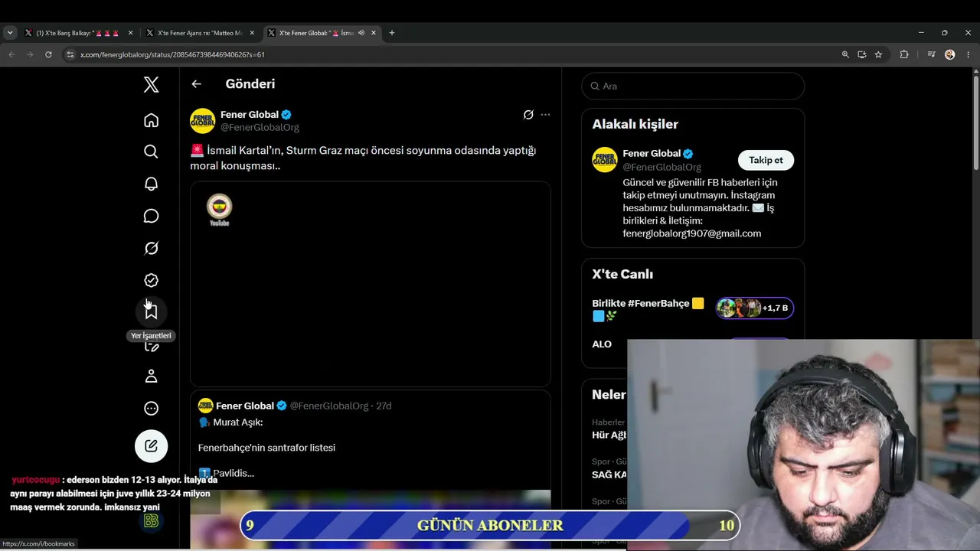980x551 pixels.
Task: Close the 'X'te Barış Balkay' tab
Action: coord(130,33)
